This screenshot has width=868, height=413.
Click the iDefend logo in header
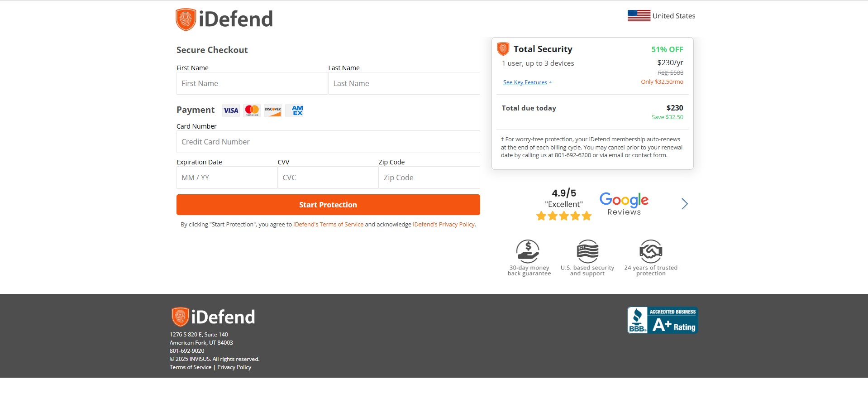(224, 19)
